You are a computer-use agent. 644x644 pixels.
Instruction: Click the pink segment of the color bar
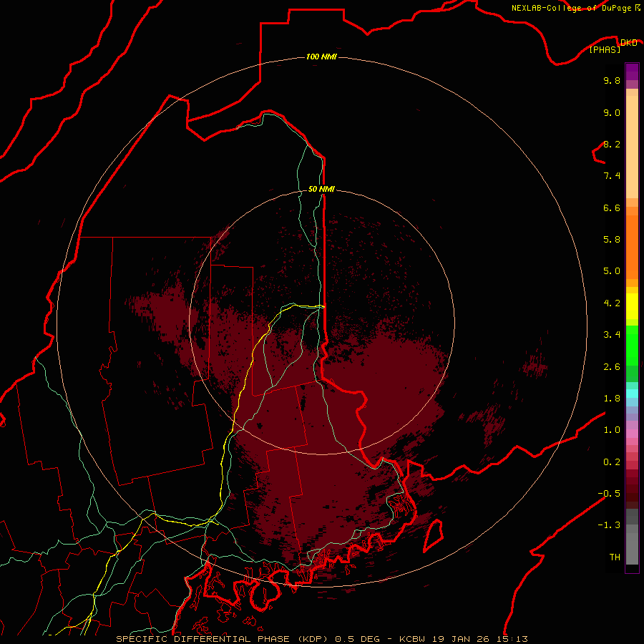point(632,434)
